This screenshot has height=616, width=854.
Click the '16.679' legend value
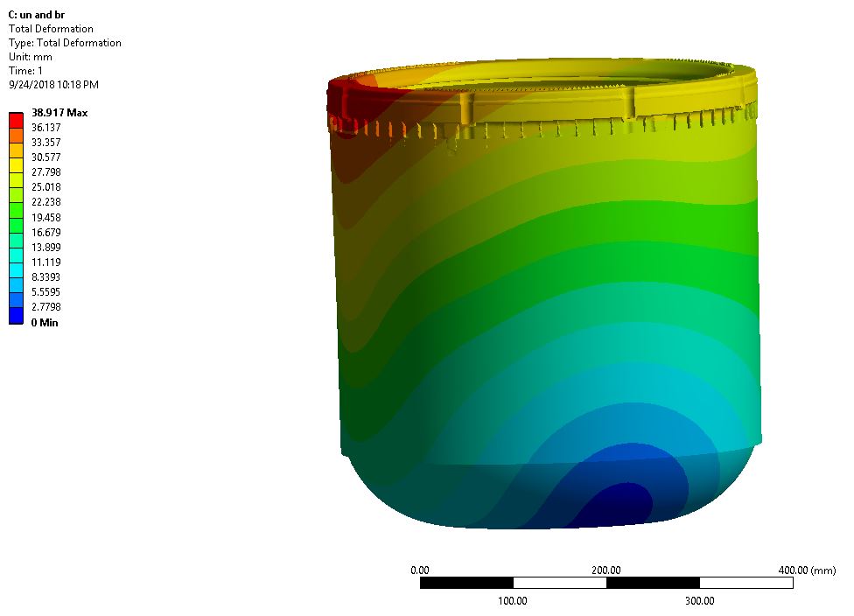click(x=46, y=233)
